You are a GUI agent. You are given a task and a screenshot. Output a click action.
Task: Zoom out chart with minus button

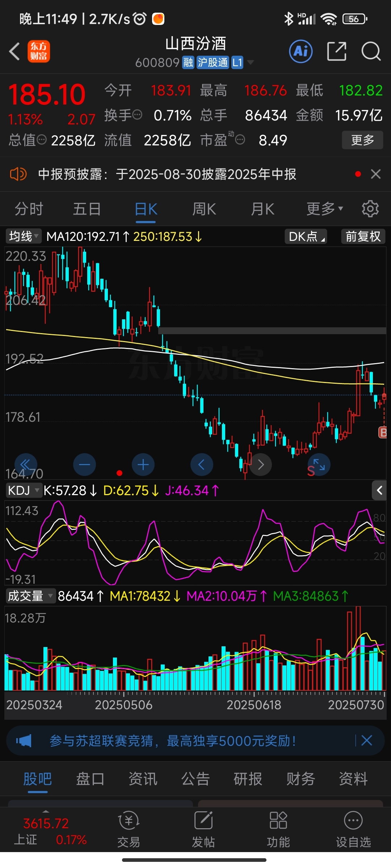pos(84,464)
